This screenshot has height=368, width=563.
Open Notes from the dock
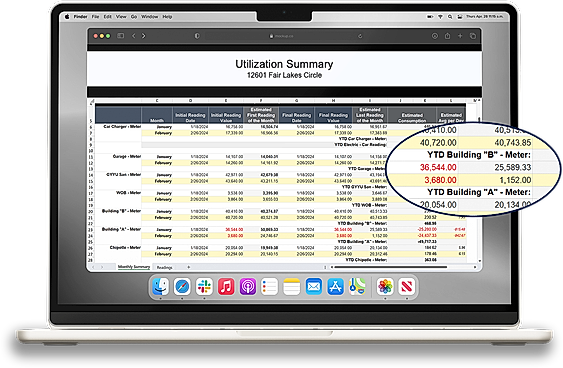[292, 287]
